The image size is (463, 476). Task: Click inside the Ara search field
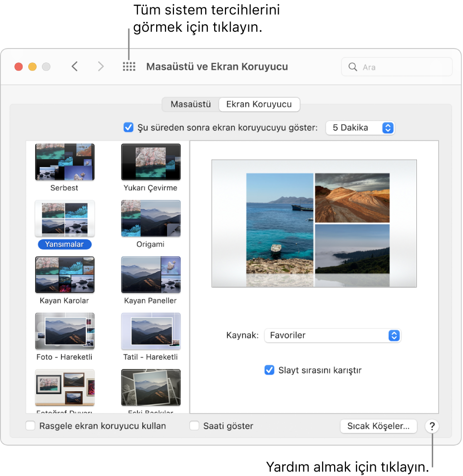tap(397, 66)
